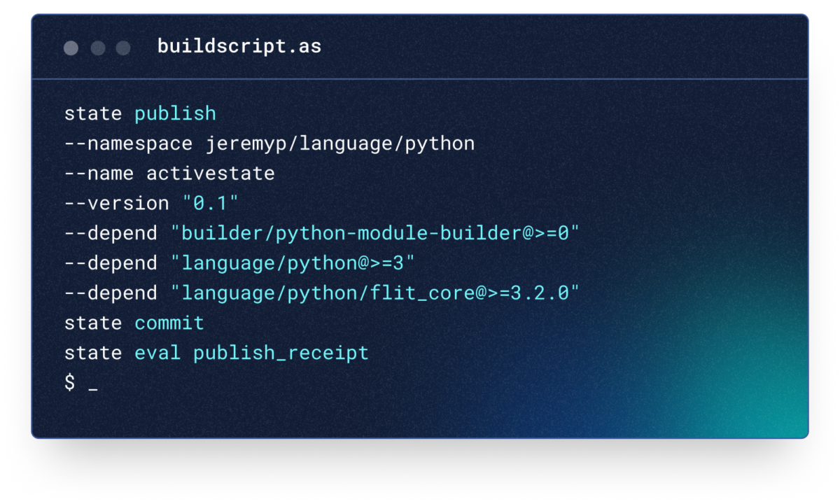Click the jeremyp/language/python namespace value
This screenshot has height=504, width=840.
coord(339,143)
